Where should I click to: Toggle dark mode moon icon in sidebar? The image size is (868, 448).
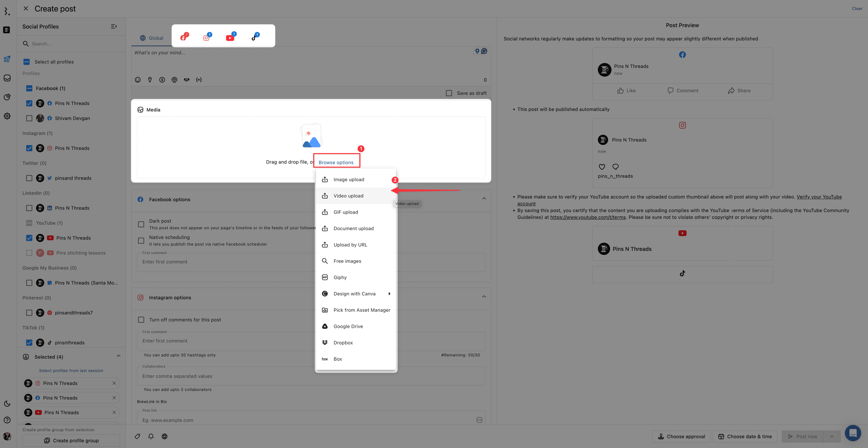[x=7, y=403]
